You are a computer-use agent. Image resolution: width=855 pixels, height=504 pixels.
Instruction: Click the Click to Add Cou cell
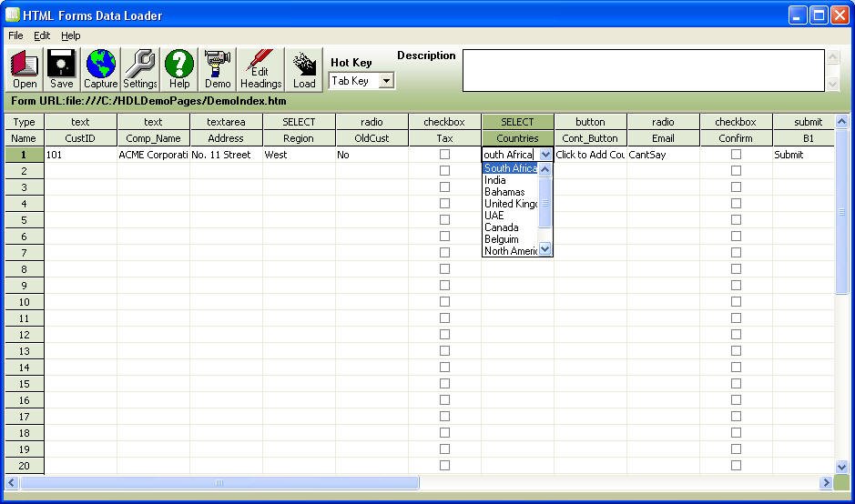tap(590, 155)
